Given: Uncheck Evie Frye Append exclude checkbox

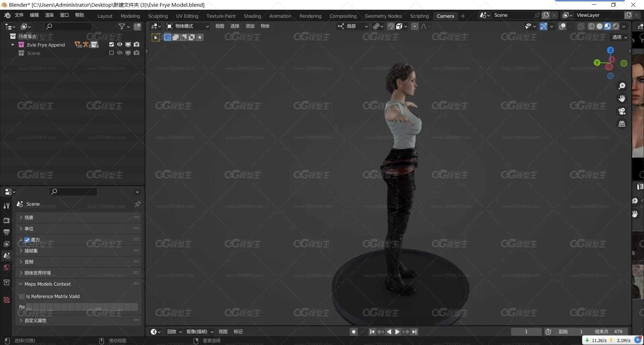Looking at the screenshot, I should tap(111, 44).
